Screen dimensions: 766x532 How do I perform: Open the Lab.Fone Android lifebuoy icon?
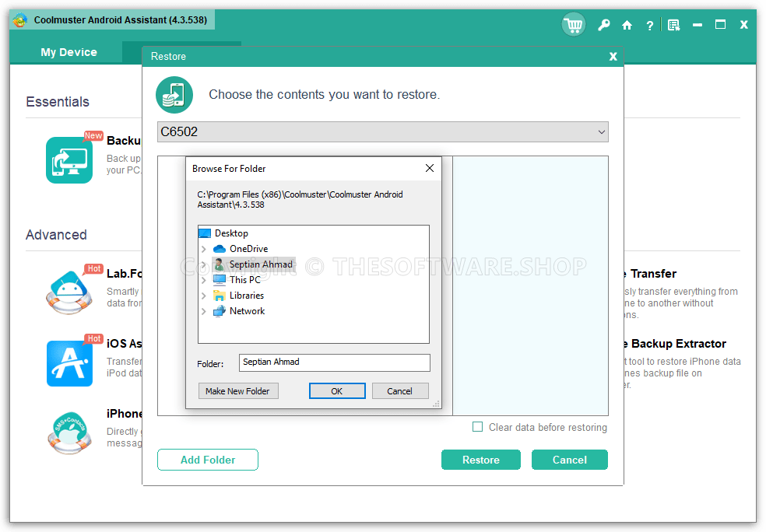tap(69, 292)
